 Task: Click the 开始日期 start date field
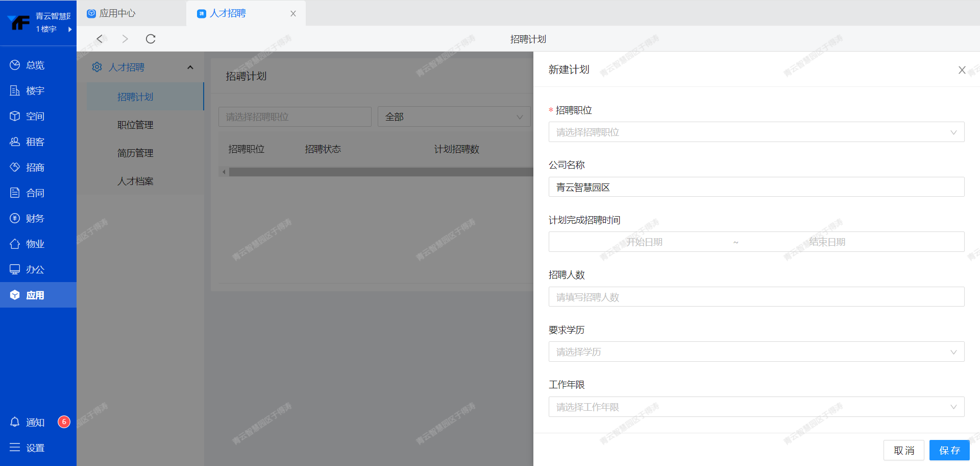pyautogui.click(x=644, y=242)
